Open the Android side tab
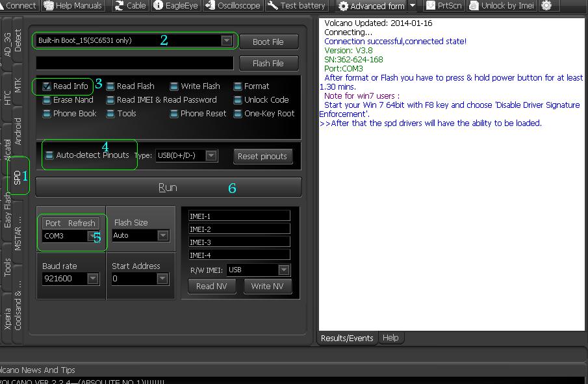Image resolution: width=588 pixels, height=384 pixels. pos(18,131)
